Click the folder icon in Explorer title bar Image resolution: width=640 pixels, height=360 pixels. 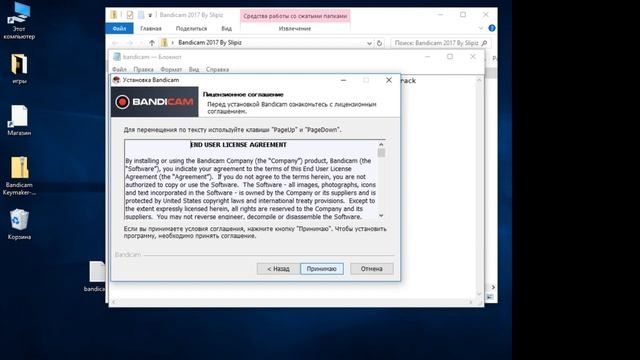click(114, 15)
